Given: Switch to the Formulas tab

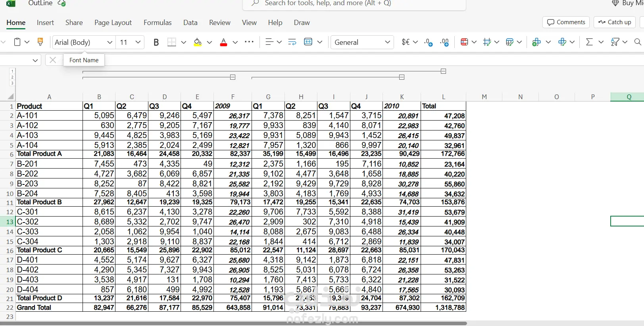Looking at the screenshot, I should click(x=158, y=23).
